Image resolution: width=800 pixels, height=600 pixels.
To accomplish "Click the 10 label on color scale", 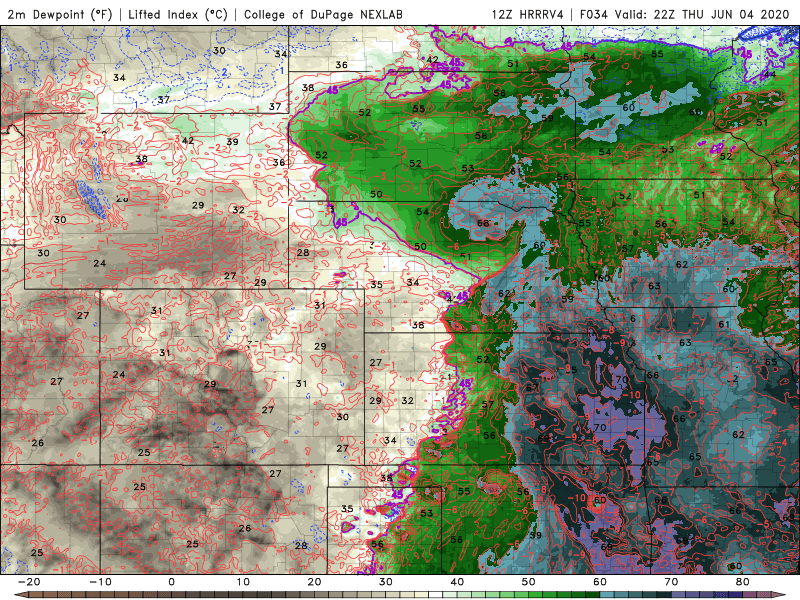I will [243, 582].
